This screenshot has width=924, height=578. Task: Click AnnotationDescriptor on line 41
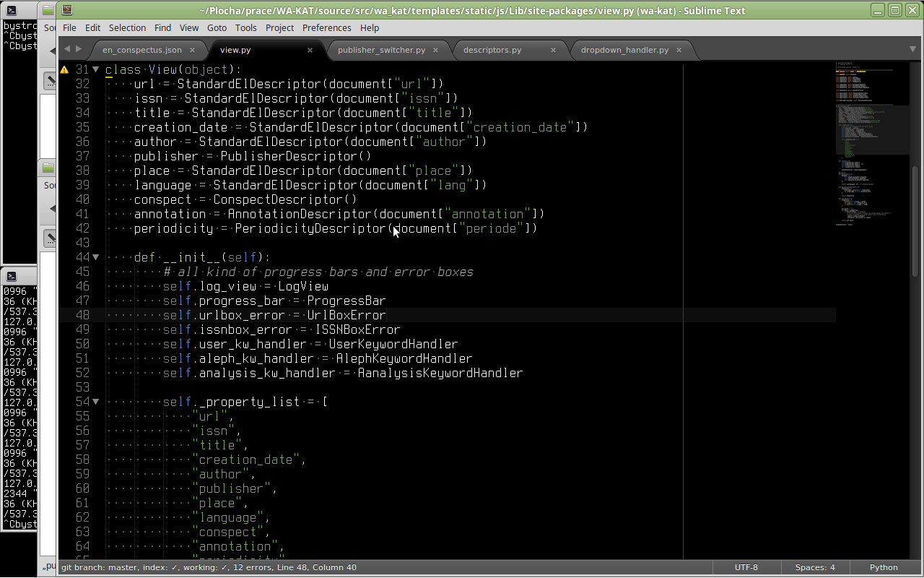click(x=300, y=214)
